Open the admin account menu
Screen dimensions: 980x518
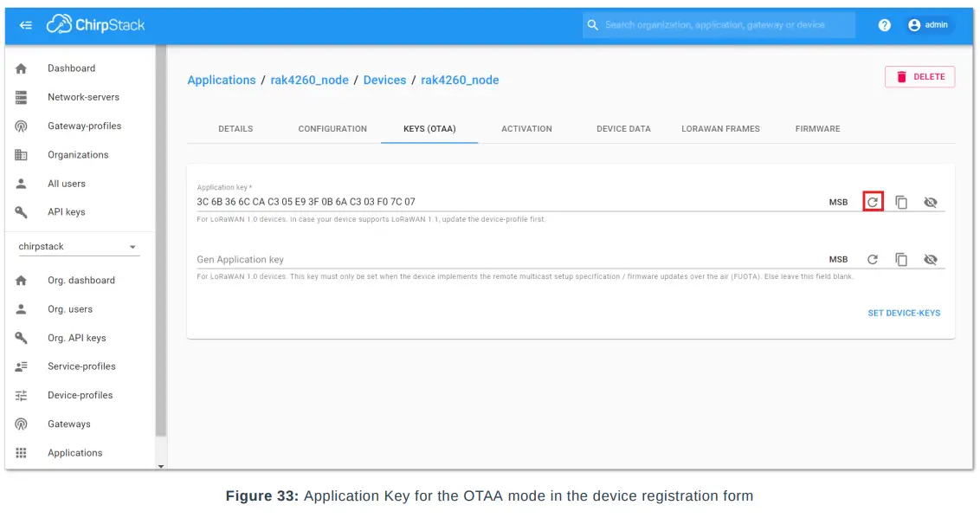pyautogui.click(x=929, y=25)
